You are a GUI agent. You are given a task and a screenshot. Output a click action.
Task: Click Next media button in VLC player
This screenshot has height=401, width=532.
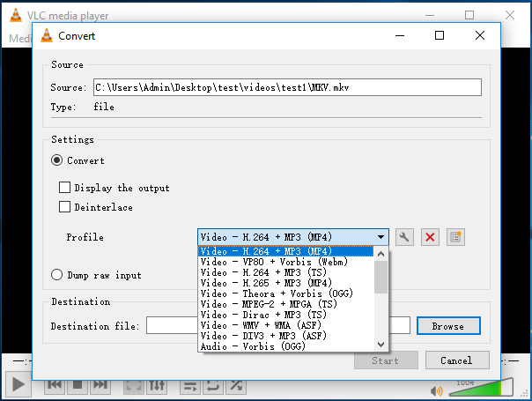100,385
